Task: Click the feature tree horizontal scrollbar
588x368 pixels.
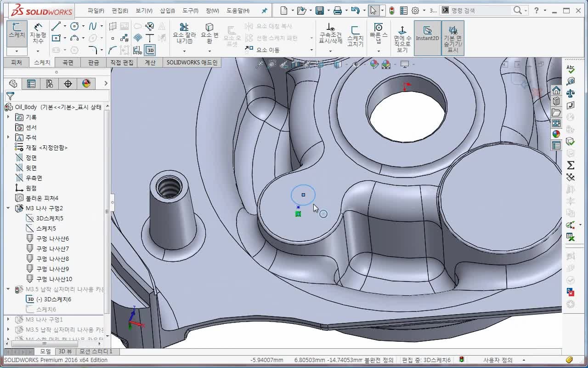Action: click(x=45, y=344)
